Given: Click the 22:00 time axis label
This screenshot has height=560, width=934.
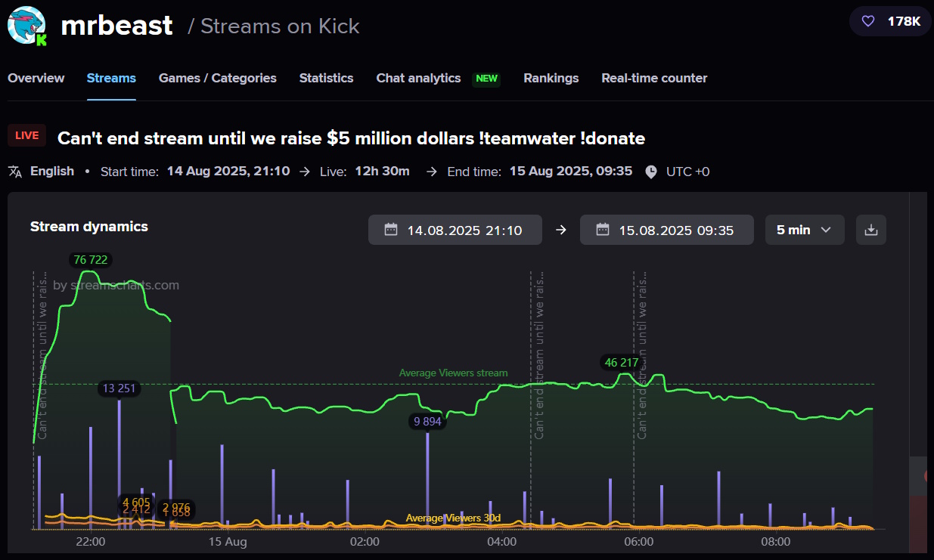Looking at the screenshot, I should (91, 542).
